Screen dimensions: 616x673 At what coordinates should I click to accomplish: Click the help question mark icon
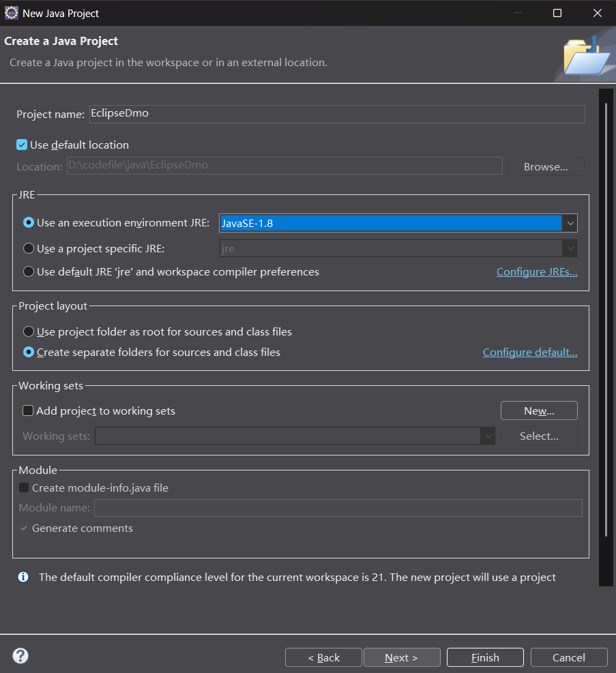coord(20,656)
